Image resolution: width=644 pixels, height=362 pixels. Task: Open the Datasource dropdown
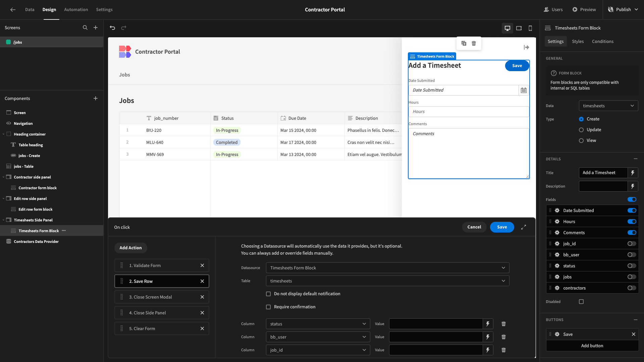click(387, 268)
